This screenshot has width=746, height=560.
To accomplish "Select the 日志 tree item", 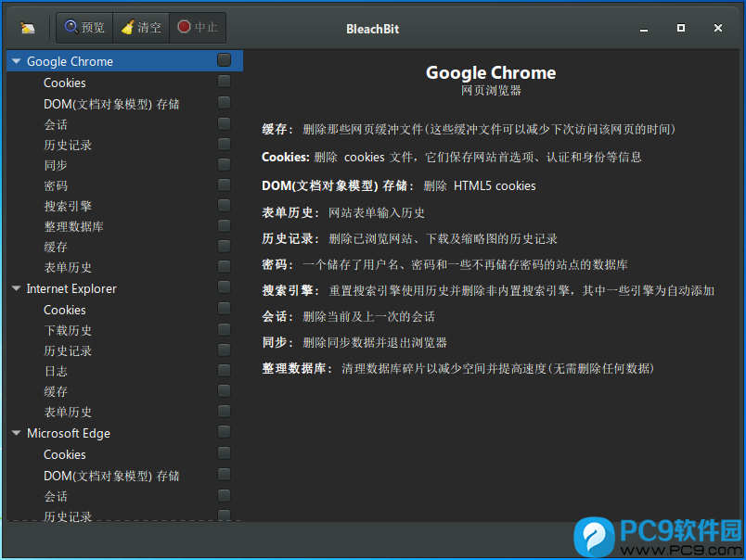I will 56,371.
